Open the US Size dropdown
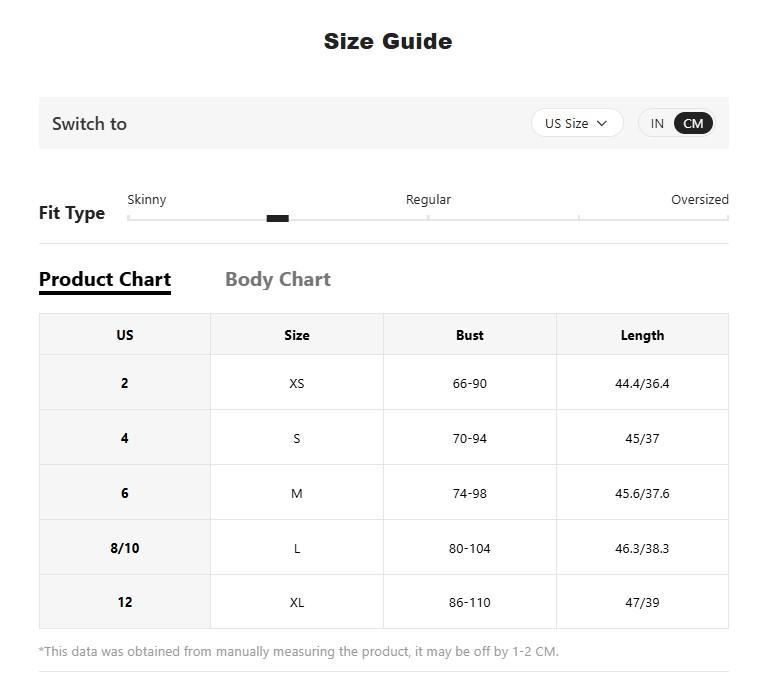This screenshot has height=688, width=767. (x=577, y=123)
